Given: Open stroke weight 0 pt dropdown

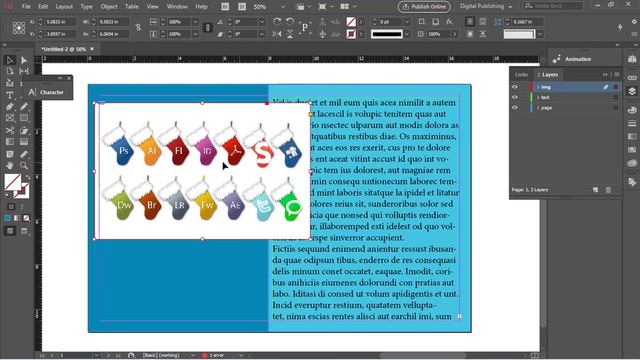Looking at the screenshot, I should tap(407, 21).
